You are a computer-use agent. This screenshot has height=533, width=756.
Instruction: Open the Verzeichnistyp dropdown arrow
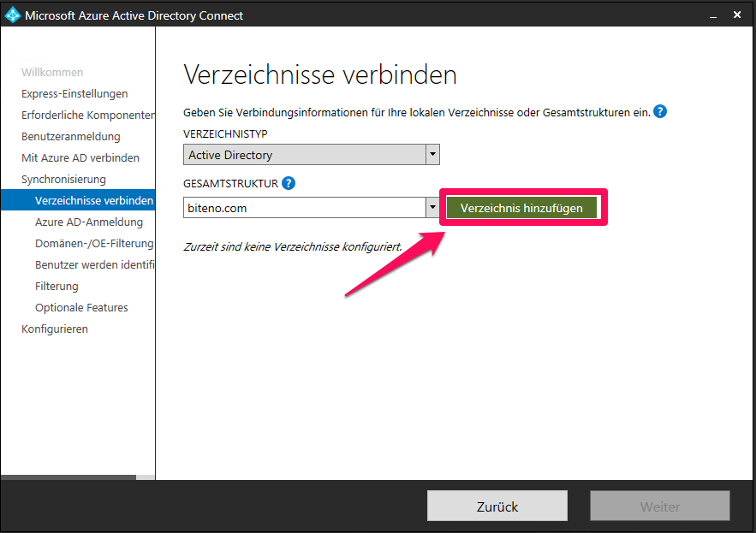click(432, 155)
